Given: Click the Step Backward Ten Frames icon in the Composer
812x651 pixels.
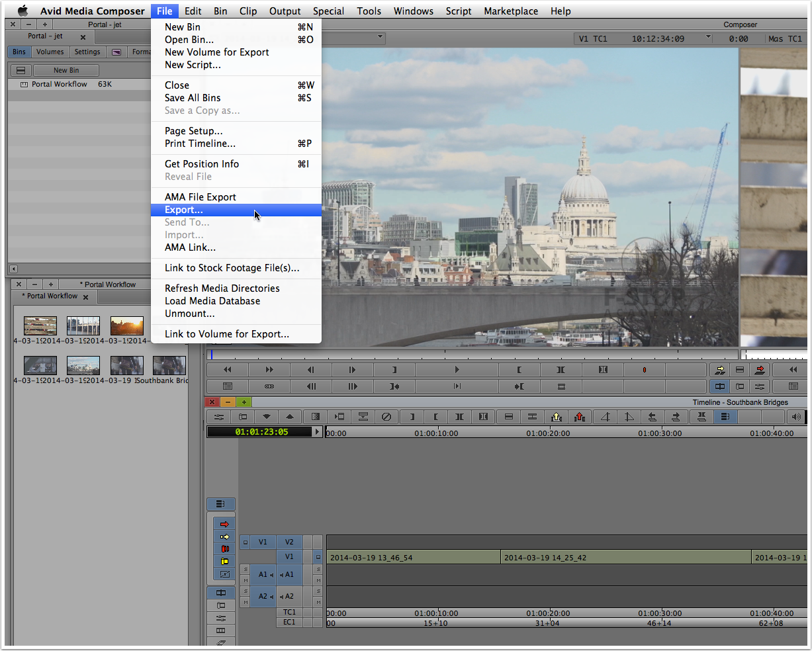Looking at the screenshot, I should coord(311,386).
